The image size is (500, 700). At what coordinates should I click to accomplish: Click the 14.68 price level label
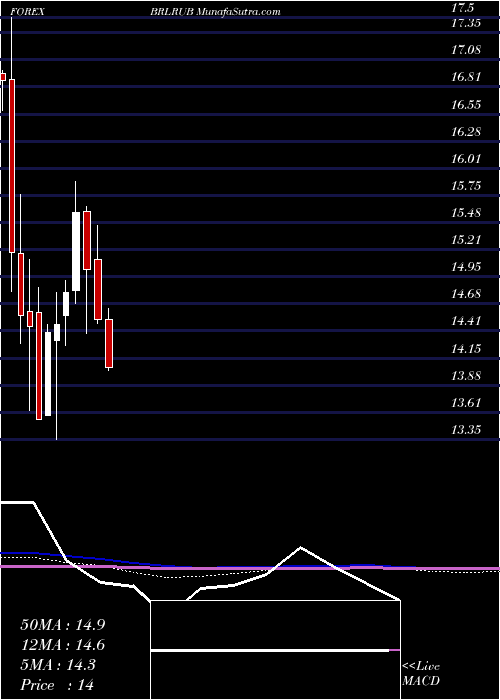[x=466, y=294]
